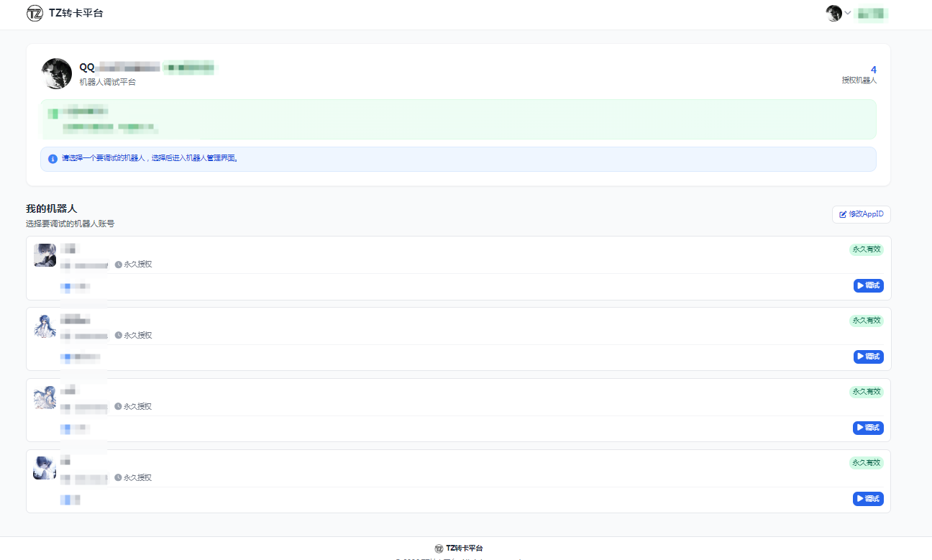The image size is (932, 560).
Task: Select the fourth robot's avatar
Action: click(45, 468)
